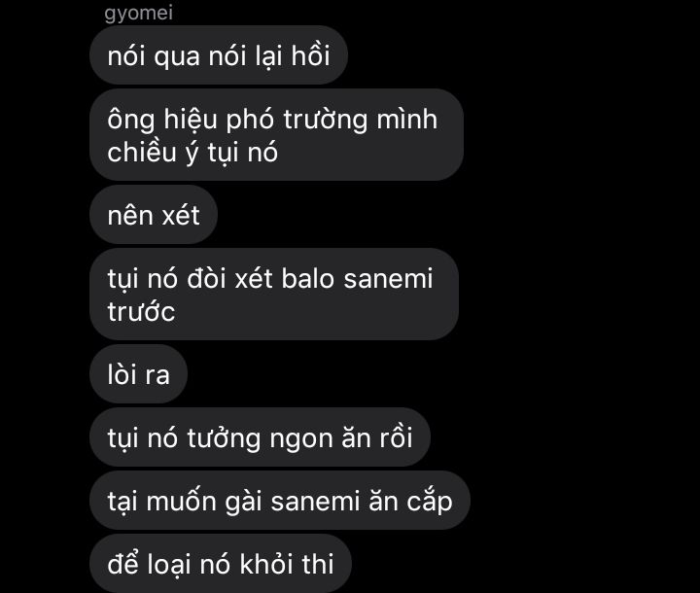Viewport: 700px width, 593px height.
Task: Tap the message 'tụi nó đòi xét balo sanemi'
Action: point(274,295)
